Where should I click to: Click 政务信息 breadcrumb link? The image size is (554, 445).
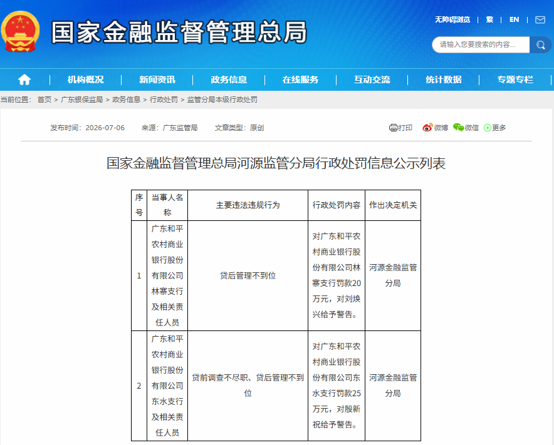(126, 100)
